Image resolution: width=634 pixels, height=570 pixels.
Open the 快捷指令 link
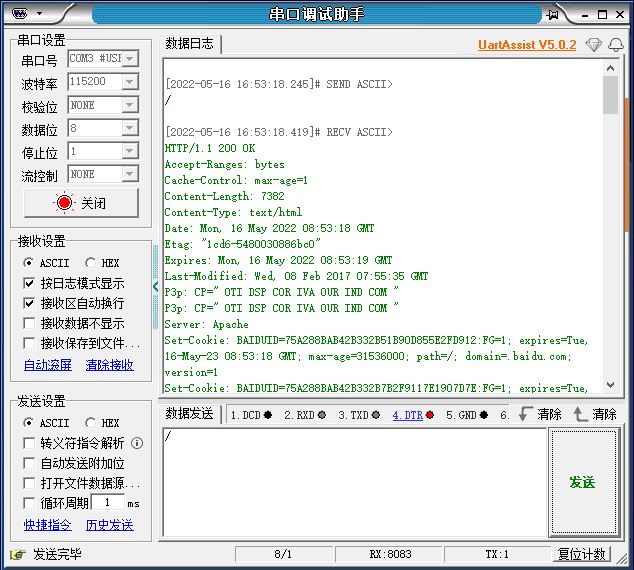point(48,525)
